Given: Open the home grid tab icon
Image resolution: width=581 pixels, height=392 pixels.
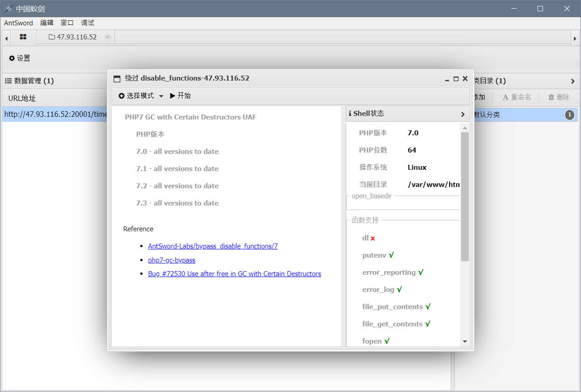Looking at the screenshot, I should (23, 37).
